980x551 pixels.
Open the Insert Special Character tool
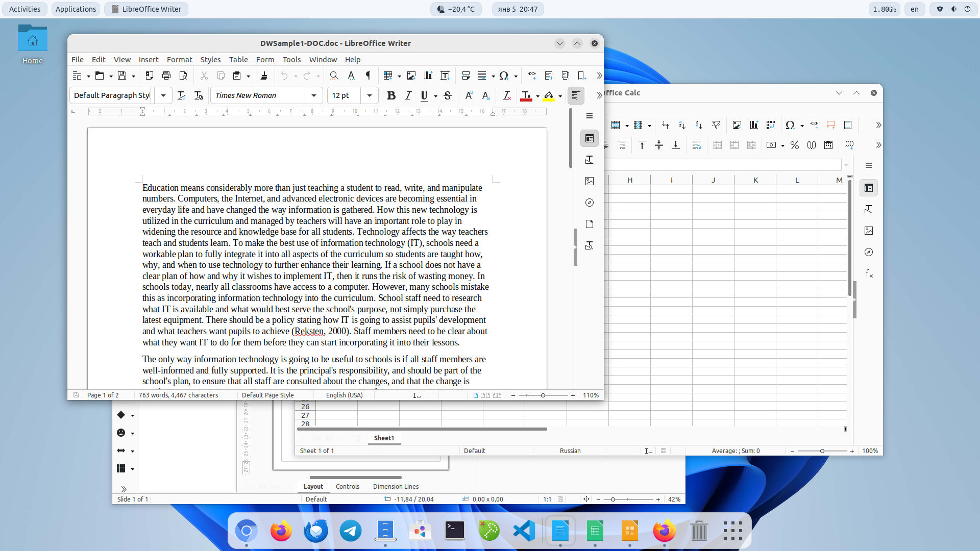pyautogui.click(x=504, y=76)
